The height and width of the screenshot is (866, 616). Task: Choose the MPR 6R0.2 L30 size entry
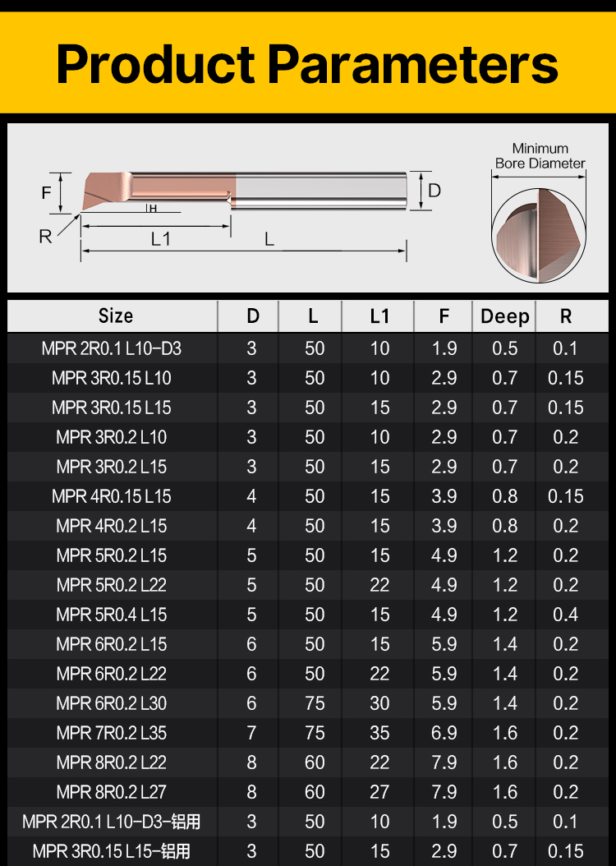point(112,703)
